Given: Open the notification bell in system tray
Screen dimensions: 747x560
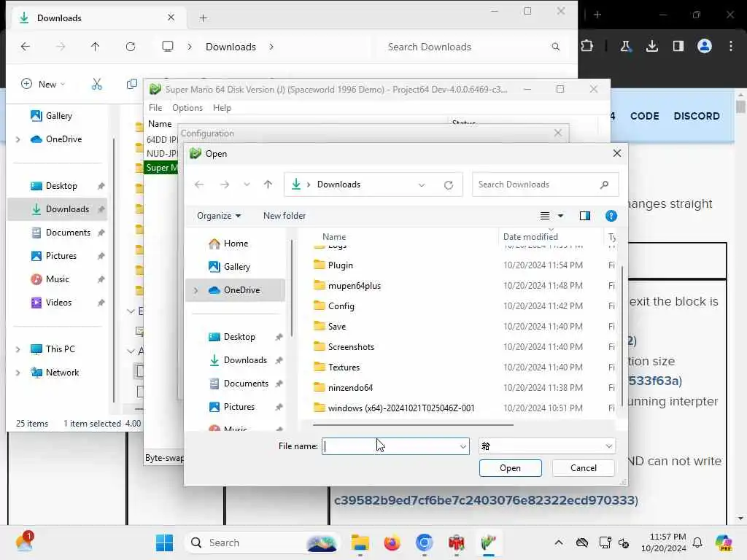Looking at the screenshot, I should [697, 542].
